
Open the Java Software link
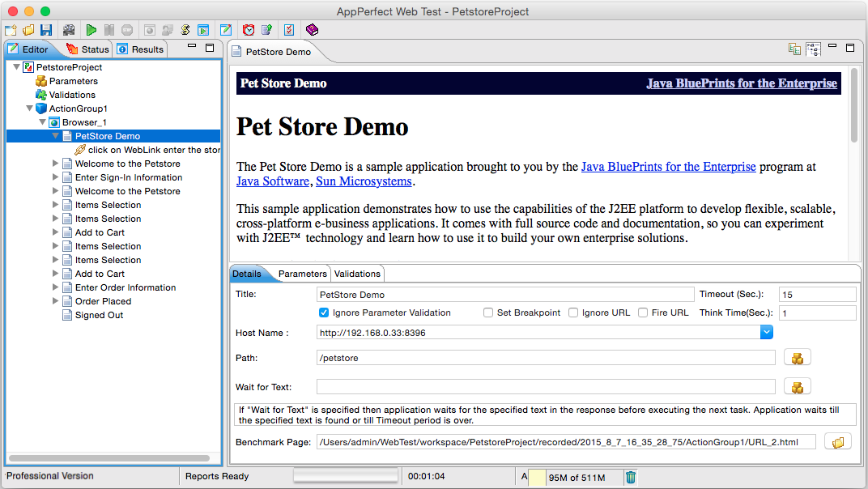[x=272, y=181]
